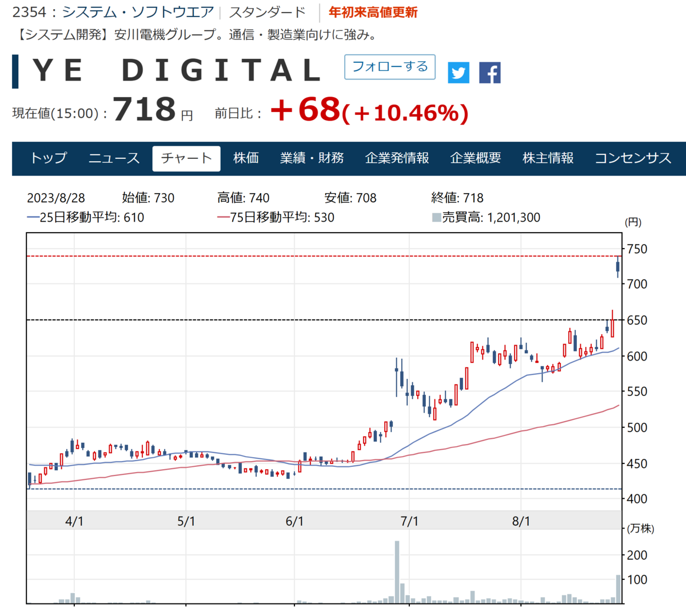Click the date 2023/8/28
The height and width of the screenshot is (616, 686).
(x=56, y=198)
